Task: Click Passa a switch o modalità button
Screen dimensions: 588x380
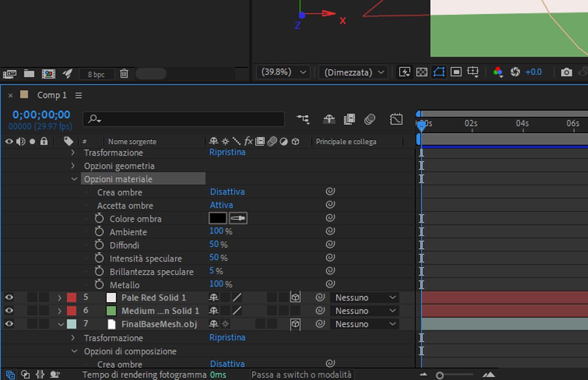Action: 301,375
